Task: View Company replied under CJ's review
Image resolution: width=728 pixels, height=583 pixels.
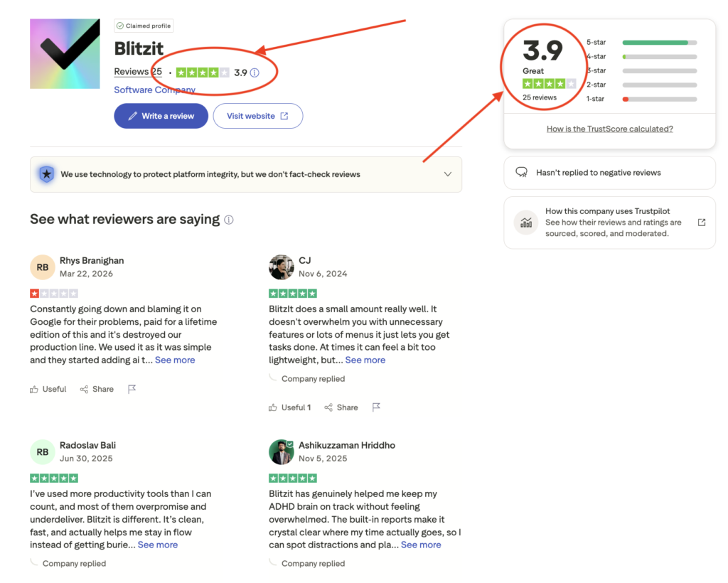Action: point(313,379)
